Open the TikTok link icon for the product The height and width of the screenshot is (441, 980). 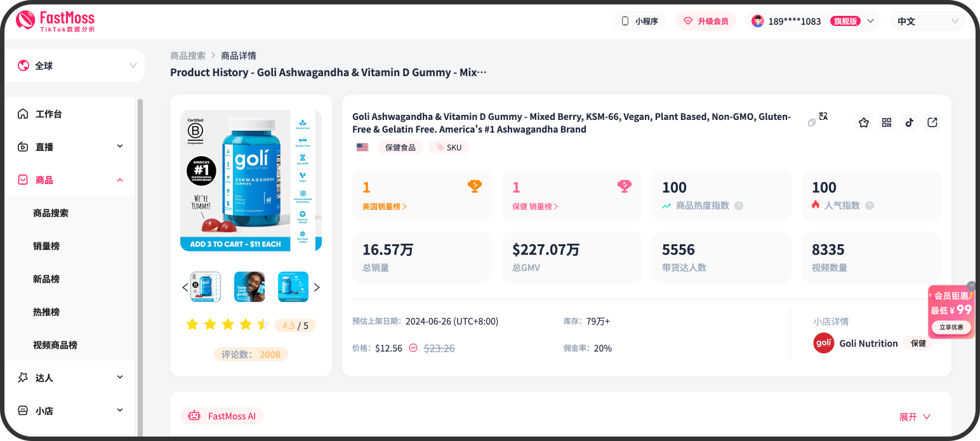tap(909, 122)
